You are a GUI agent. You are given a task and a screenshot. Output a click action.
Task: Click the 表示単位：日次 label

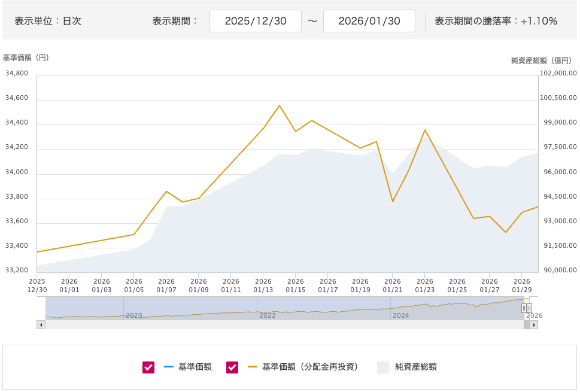click(48, 21)
